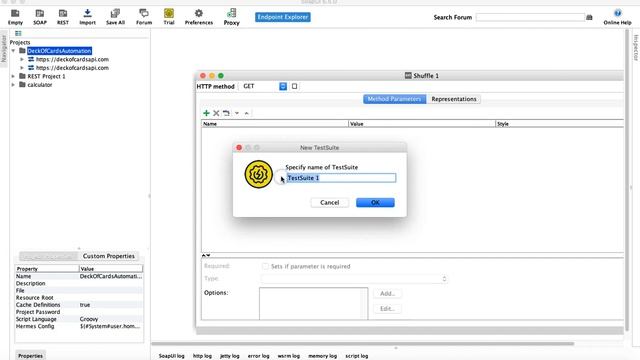Open Online Help
The width and height of the screenshot is (640, 360).
click(617, 17)
